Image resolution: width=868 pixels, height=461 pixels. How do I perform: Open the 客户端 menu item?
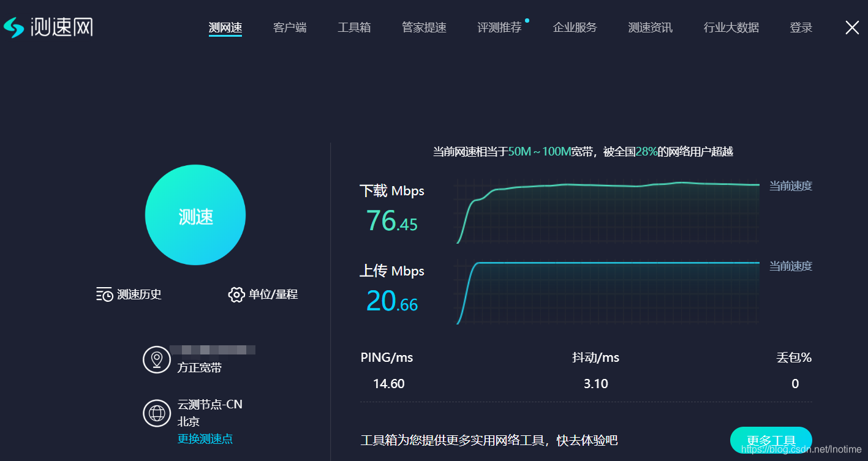pyautogui.click(x=290, y=28)
